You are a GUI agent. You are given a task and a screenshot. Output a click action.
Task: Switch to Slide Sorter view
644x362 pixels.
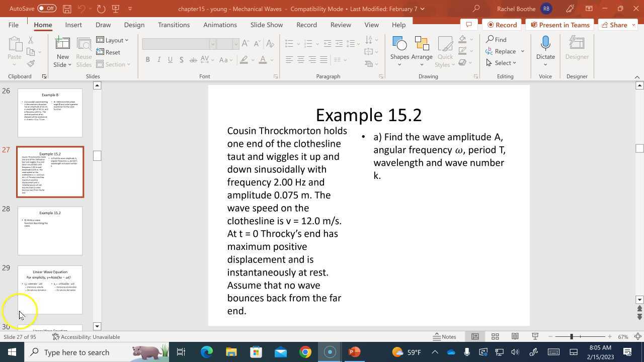click(495, 336)
